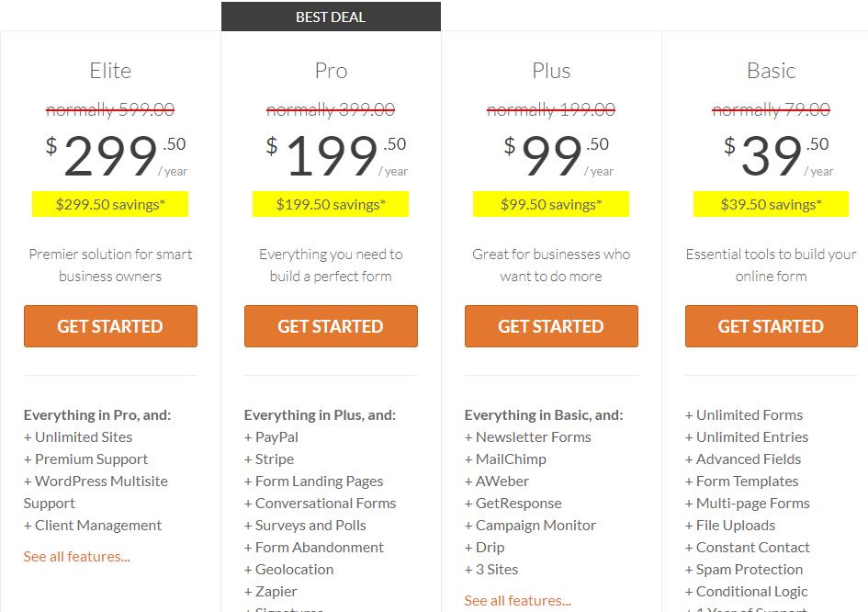Click the $199.50 savings yellow badge

tap(331, 204)
